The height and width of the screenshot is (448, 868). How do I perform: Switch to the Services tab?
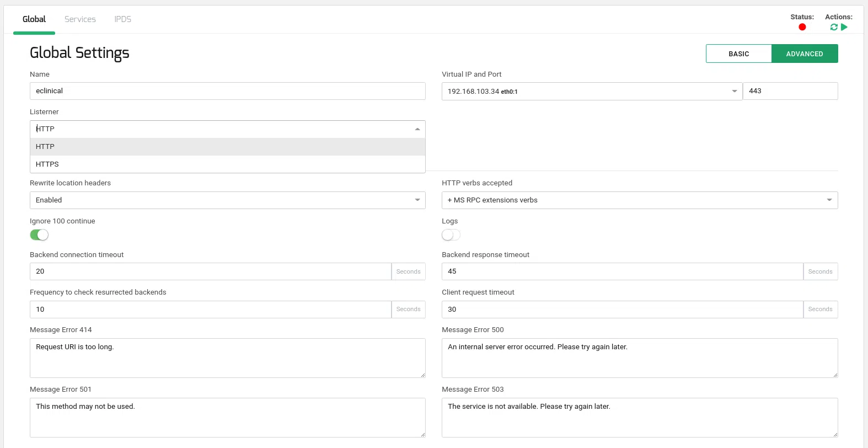[x=80, y=19]
